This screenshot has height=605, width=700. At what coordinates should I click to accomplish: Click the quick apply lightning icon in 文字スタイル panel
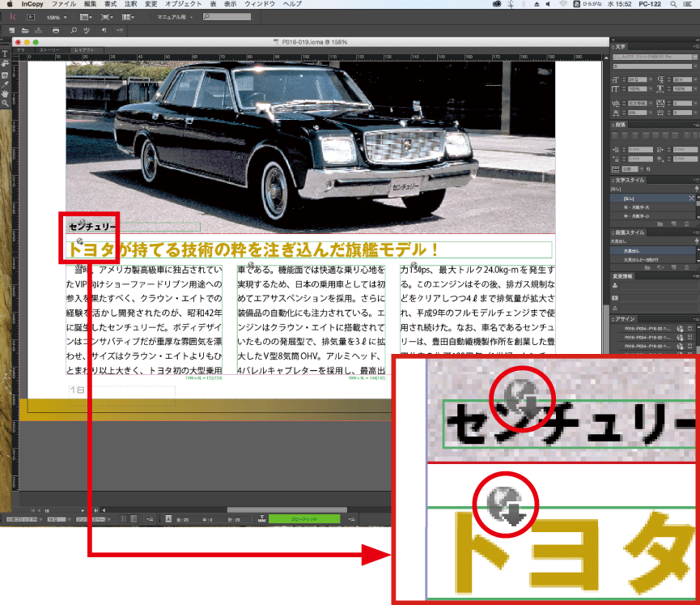[697, 189]
